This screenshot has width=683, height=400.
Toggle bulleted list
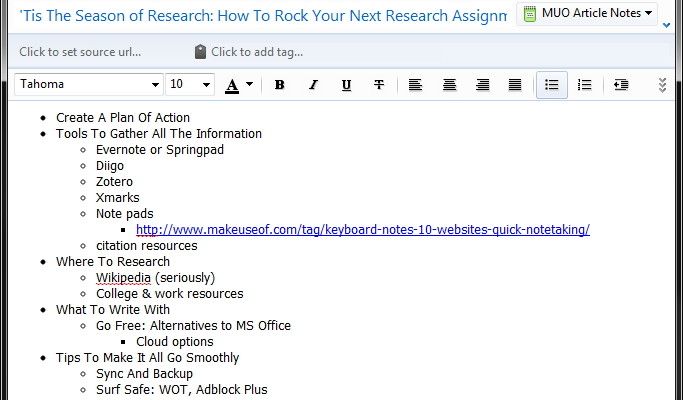pyautogui.click(x=552, y=85)
